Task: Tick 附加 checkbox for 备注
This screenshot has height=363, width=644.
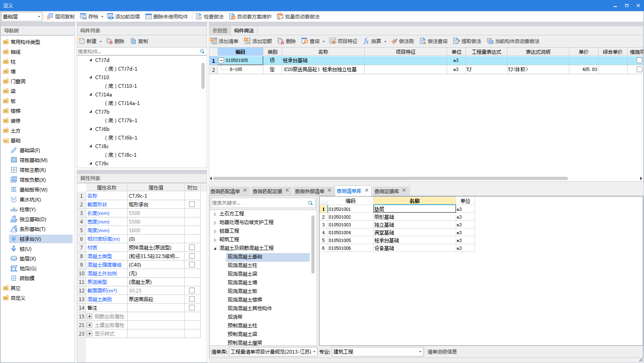Action: click(192, 308)
